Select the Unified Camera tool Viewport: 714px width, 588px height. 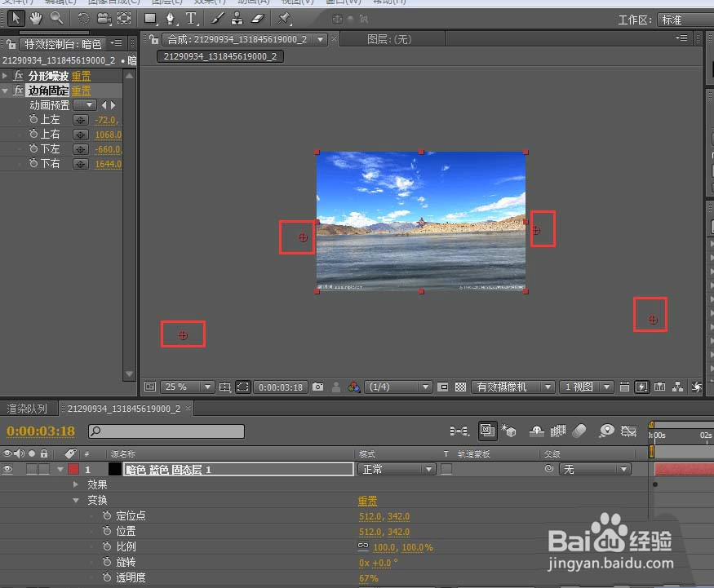pyautogui.click(x=104, y=18)
